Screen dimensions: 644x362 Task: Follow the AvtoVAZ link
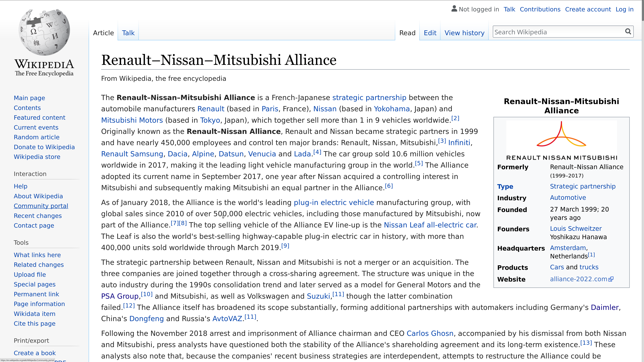[x=227, y=319]
